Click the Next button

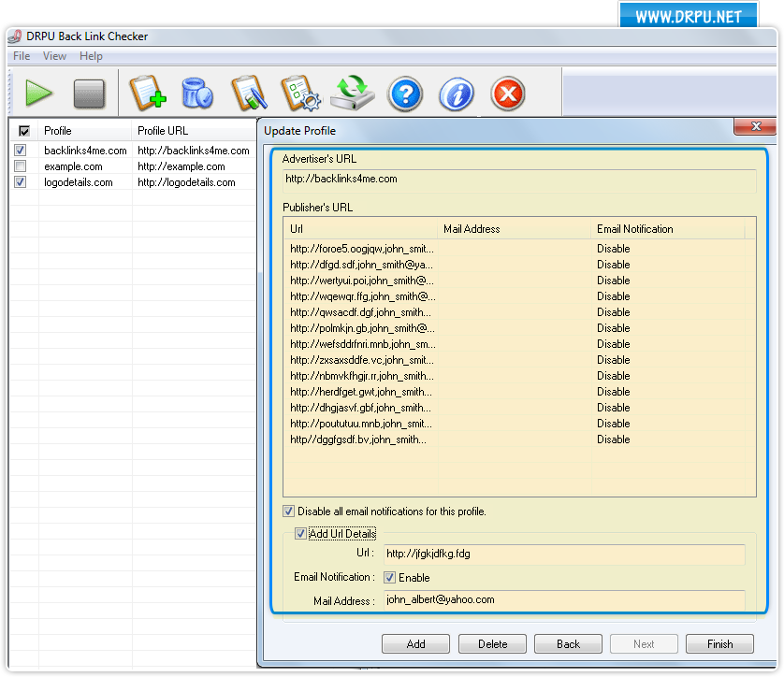click(644, 644)
